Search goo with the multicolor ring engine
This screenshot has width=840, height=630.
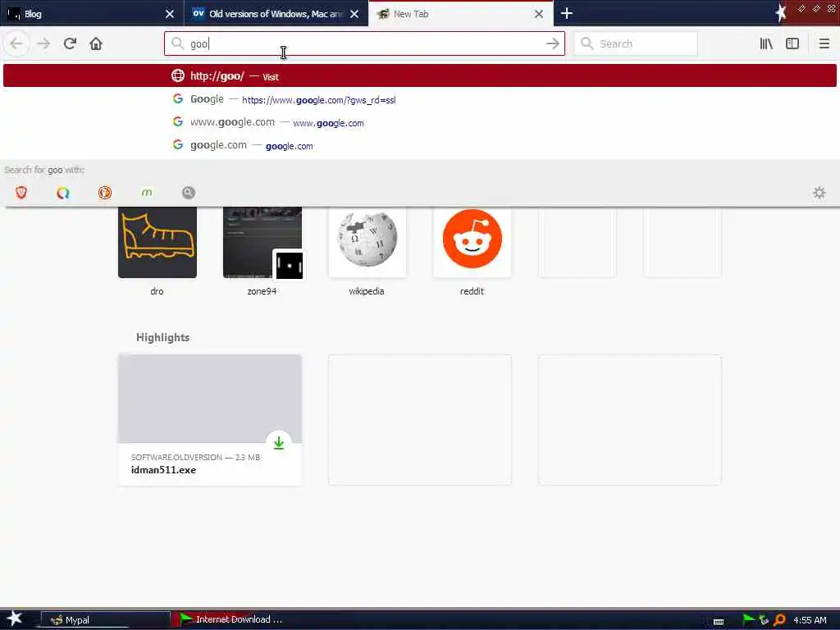click(62, 192)
